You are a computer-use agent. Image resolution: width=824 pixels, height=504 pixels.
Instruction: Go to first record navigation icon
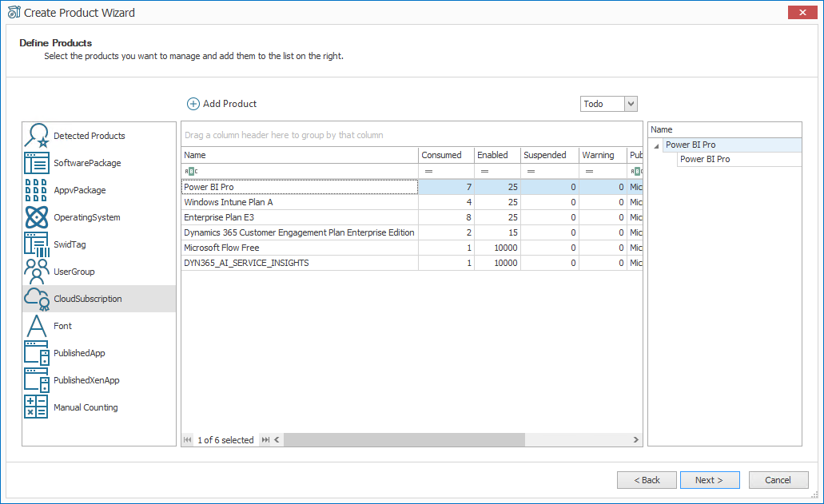(x=188, y=440)
